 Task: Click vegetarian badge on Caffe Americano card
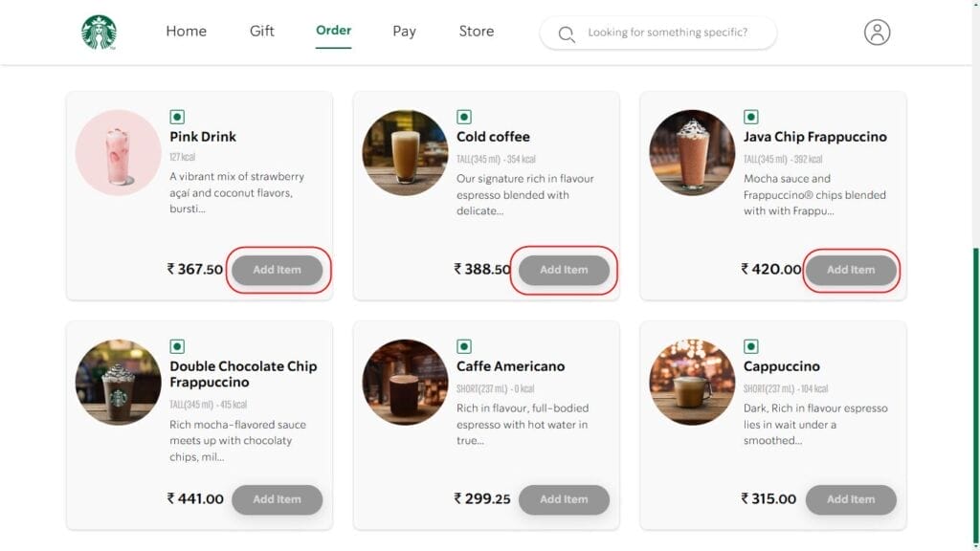click(465, 345)
